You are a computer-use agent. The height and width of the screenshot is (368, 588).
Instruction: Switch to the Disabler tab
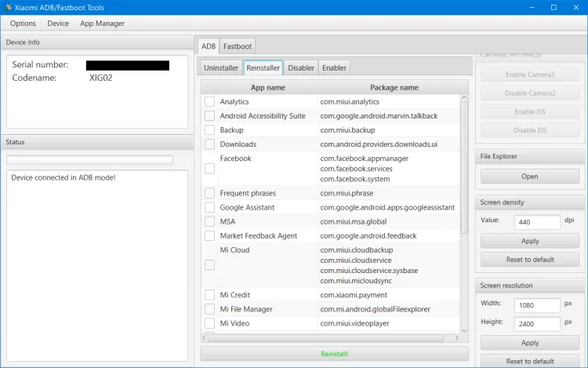point(301,67)
